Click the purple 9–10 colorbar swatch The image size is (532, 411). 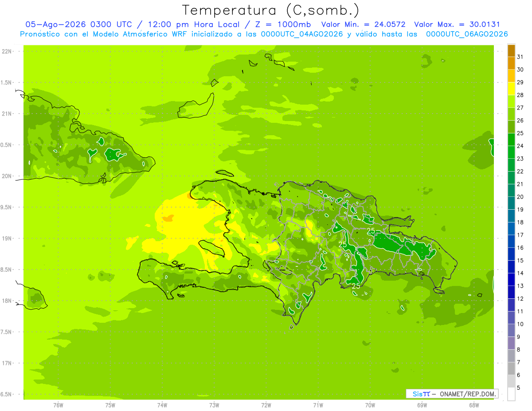coord(511,331)
